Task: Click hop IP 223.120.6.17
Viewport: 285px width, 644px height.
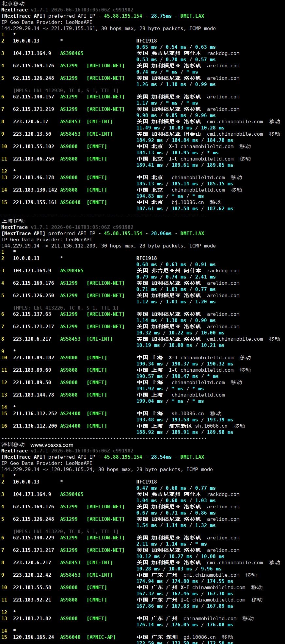Action: [x=31, y=122]
